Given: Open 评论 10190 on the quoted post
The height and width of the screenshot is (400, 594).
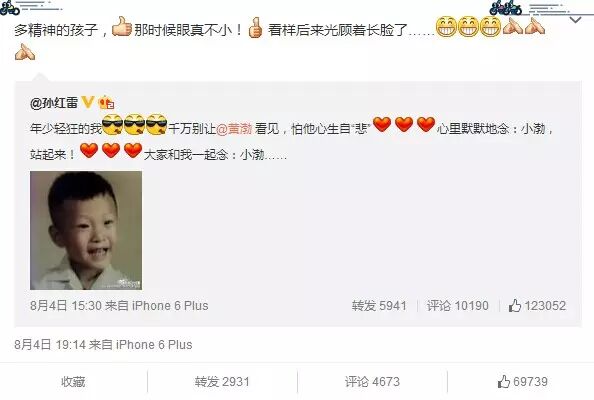Looking at the screenshot, I should tap(458, 306).
